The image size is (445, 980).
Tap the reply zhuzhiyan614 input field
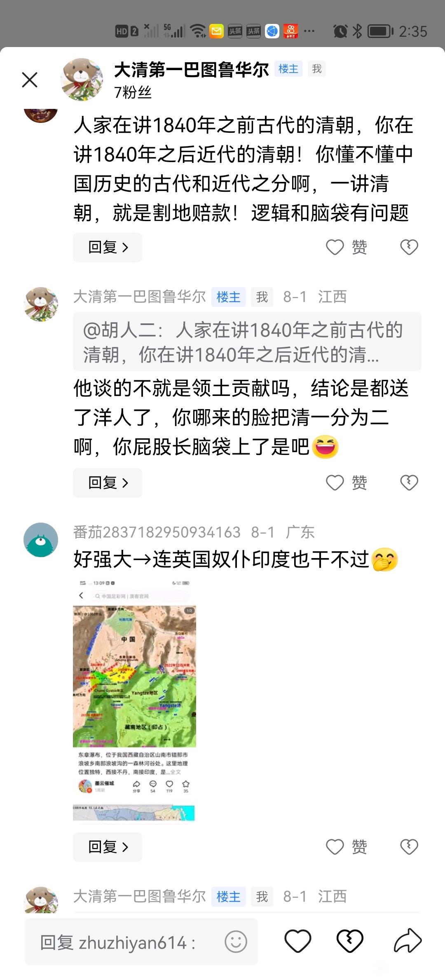tap(141, 942)
